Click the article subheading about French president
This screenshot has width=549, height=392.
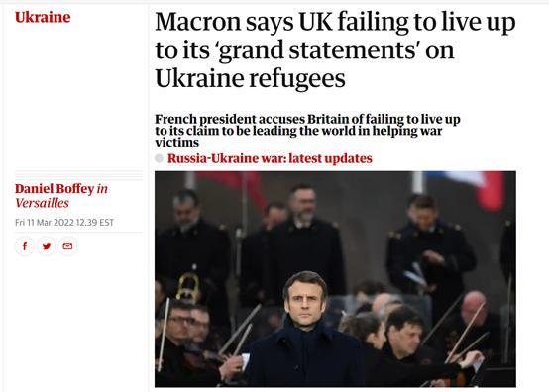pos(307,131)
